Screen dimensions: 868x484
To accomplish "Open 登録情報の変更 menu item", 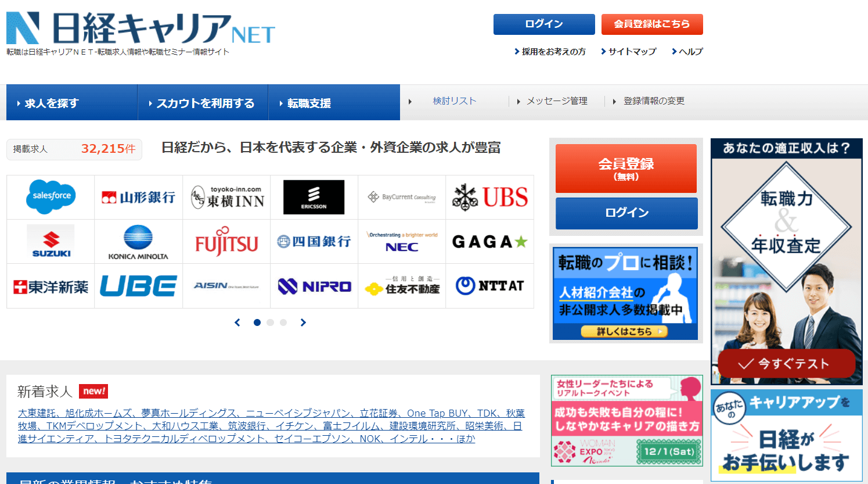I will pos(654,101).
